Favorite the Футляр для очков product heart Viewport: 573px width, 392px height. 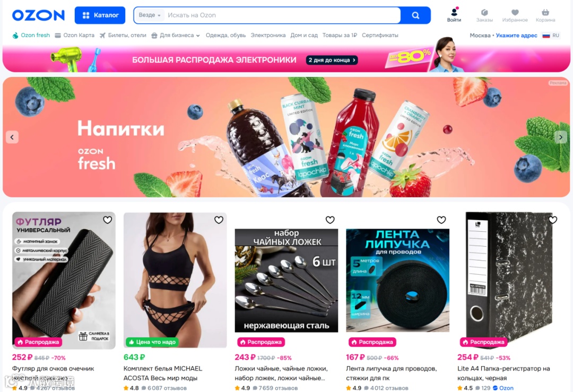point(107,220)
